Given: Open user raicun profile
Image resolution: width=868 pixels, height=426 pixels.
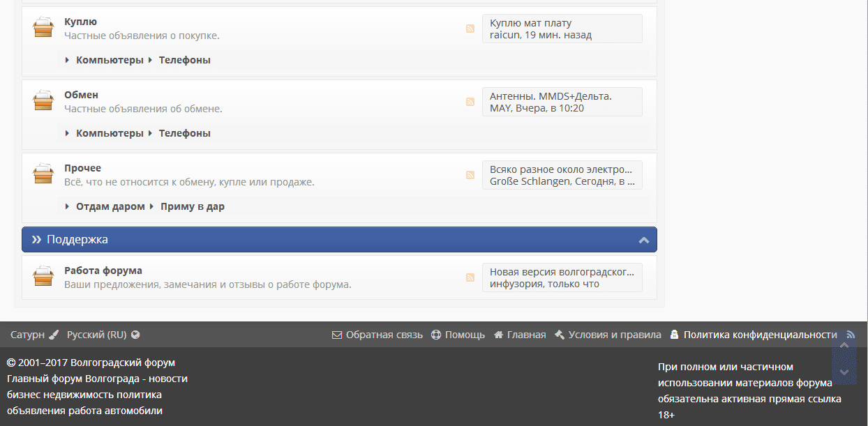Looking at the screenshot, I should [x=504, y=35].
